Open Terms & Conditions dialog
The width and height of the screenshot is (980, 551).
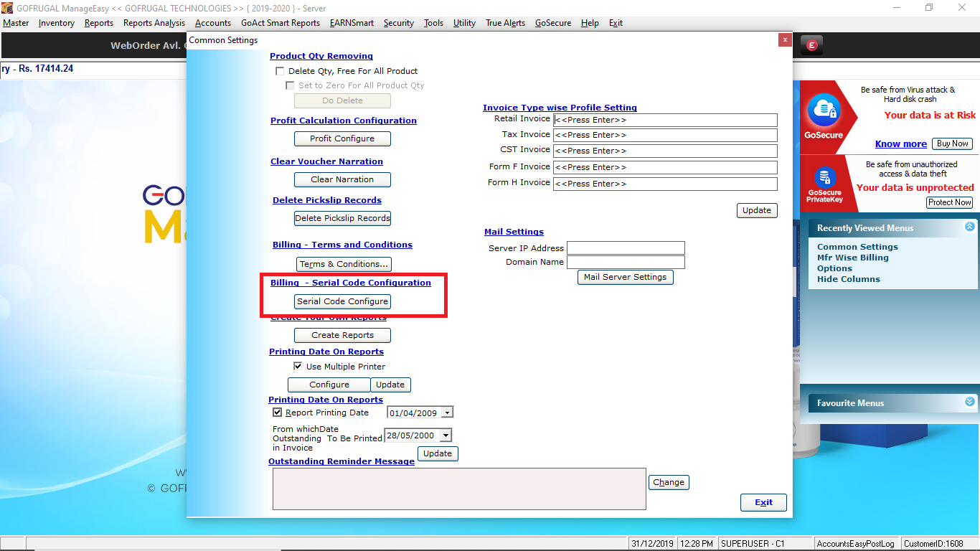[344, 264]
